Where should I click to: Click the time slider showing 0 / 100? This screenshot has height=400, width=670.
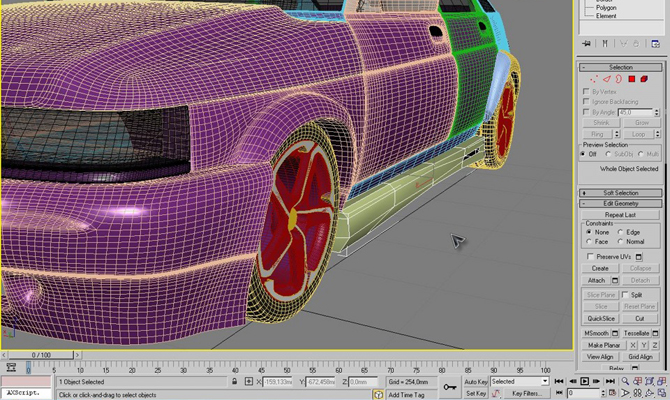(x=42, y=355)
